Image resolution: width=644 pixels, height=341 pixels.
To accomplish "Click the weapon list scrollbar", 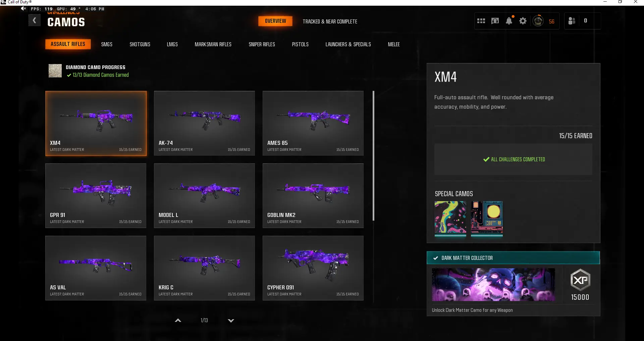I will (373, 156).
